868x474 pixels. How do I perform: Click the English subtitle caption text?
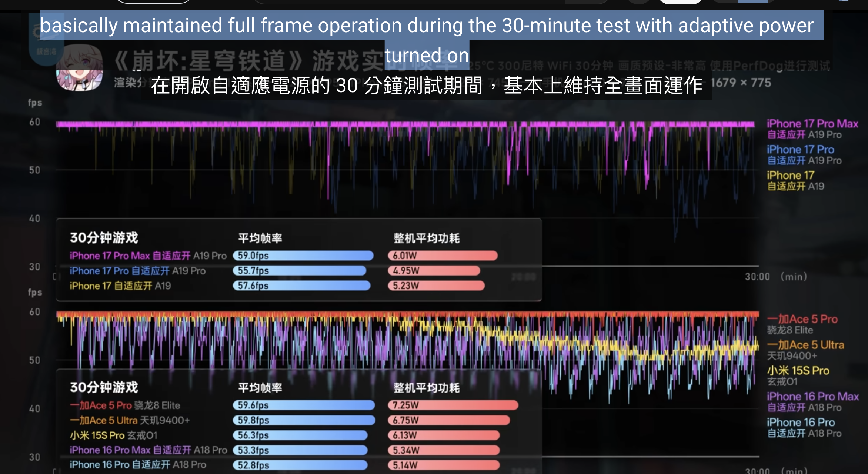427,26
